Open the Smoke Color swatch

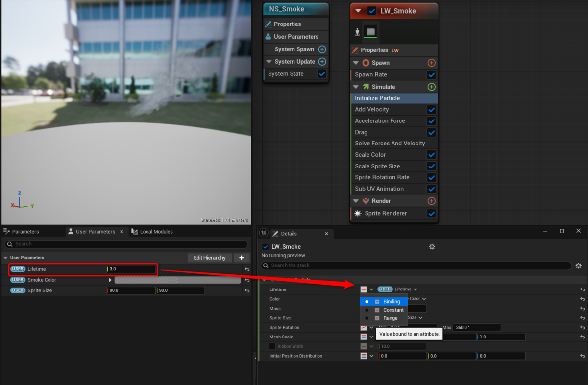point(177,280)
